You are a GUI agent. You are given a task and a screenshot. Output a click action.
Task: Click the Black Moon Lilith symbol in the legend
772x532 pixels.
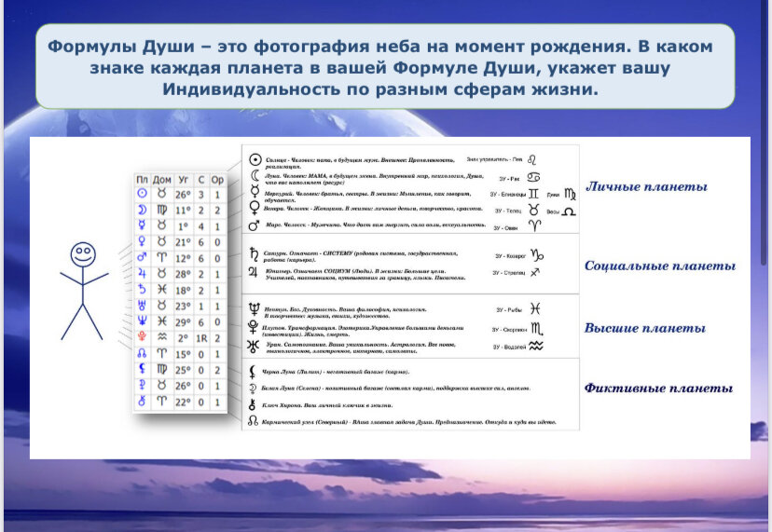(252, 372)
